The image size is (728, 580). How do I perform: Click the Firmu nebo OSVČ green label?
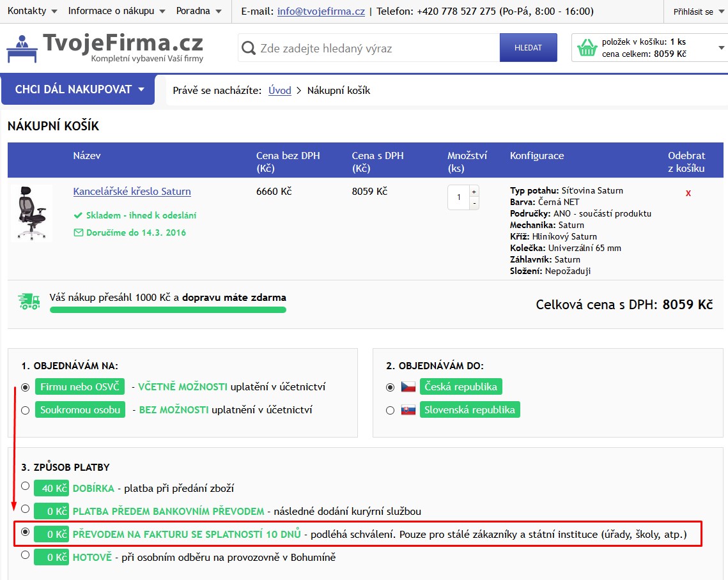pyautogui.click(x=80, y=386)
